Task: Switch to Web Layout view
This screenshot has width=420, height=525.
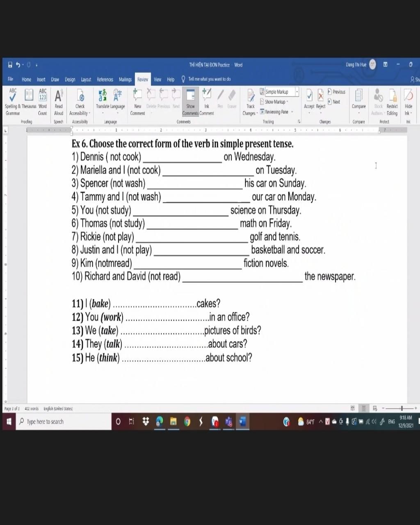Action: 374,408
